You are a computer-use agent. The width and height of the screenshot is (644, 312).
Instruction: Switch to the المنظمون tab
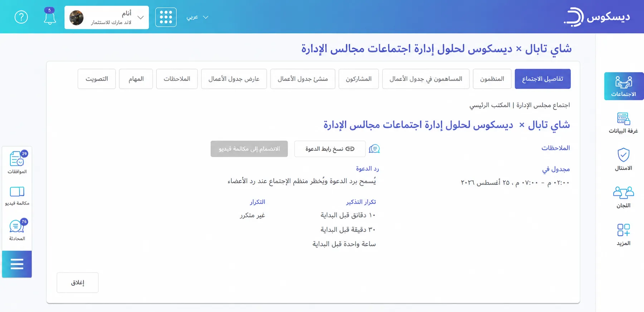click(x=492, y=79)
